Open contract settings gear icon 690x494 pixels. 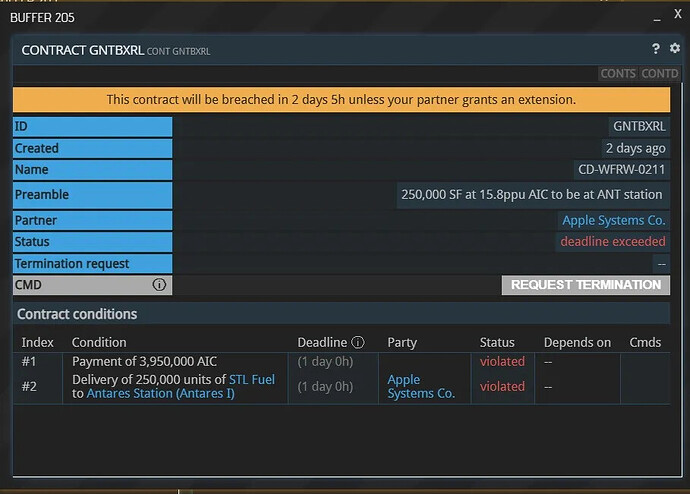(x=675, y=48)
